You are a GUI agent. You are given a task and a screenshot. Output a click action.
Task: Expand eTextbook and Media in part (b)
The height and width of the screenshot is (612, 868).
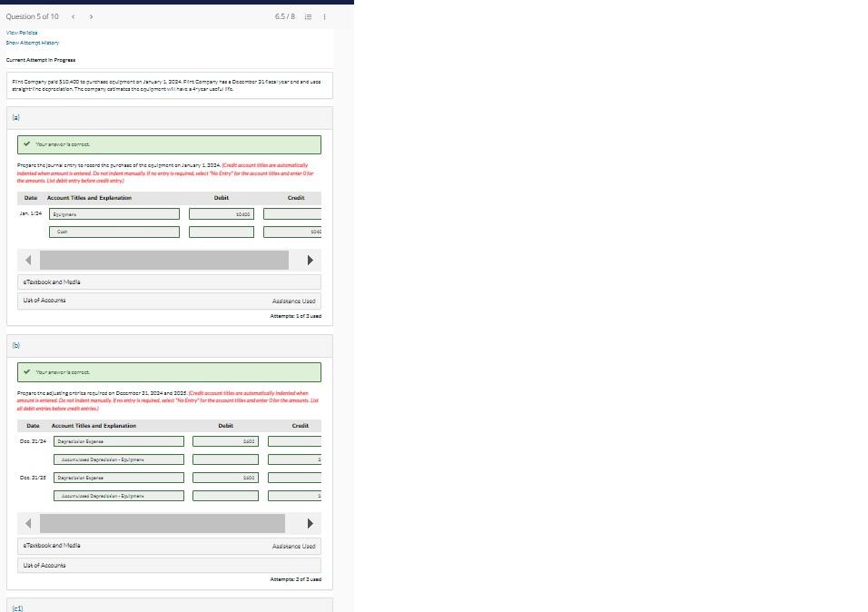coord(52,546)
